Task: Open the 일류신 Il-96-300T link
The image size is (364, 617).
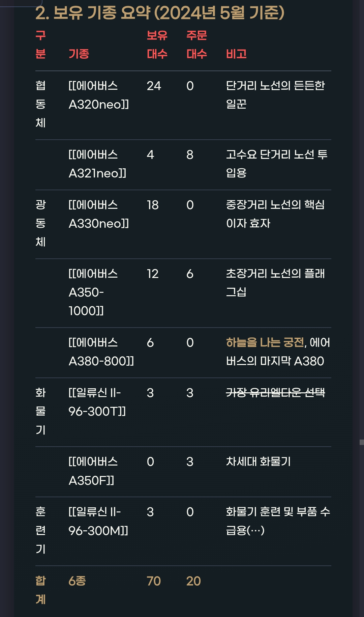Action: pos(97,402)
